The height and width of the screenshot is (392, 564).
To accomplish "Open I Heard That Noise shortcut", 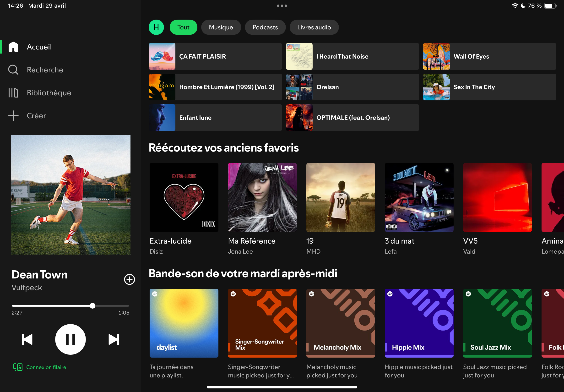I will 352,56.
